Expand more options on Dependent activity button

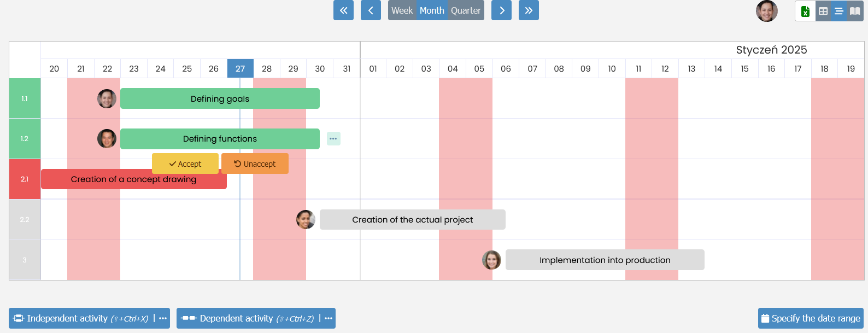click(x=329, y=318)
